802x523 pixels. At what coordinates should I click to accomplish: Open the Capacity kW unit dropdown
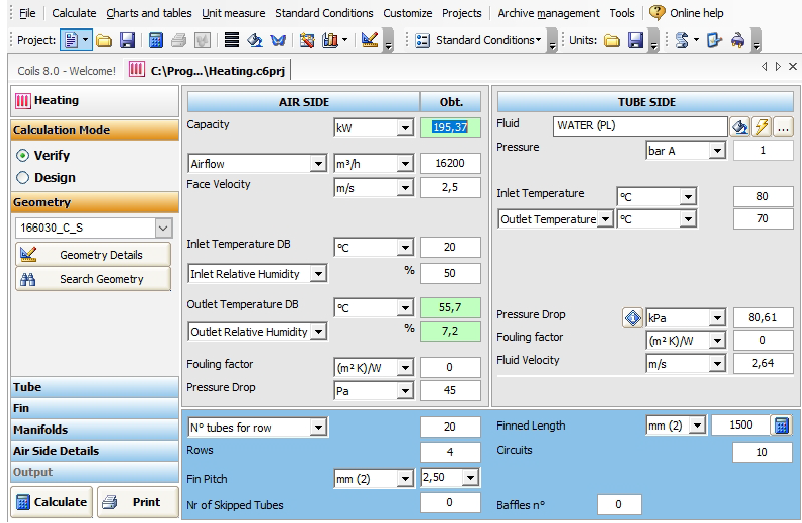[x=405, y=128]
